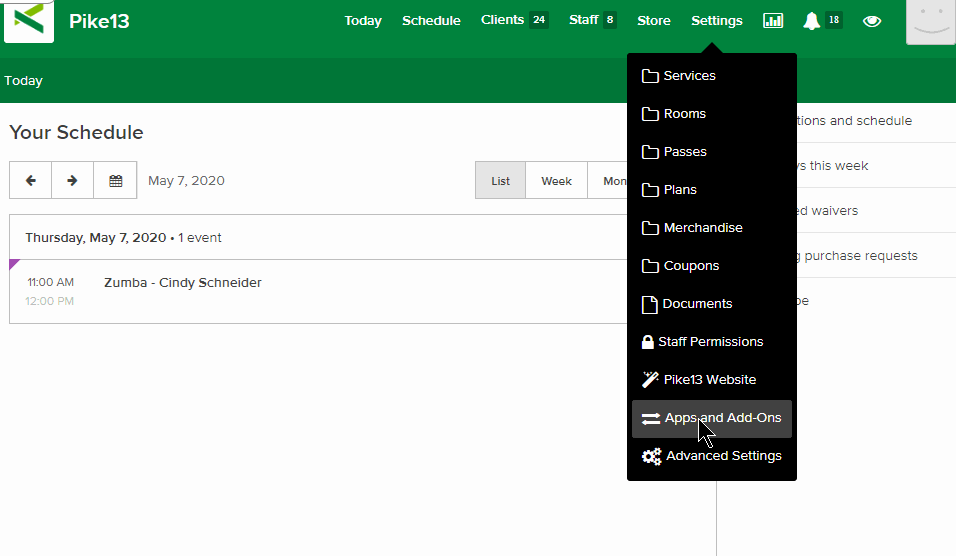Choose Passes in the Settings dropdown
Viewport: 956px width, 556px height.
712,152
